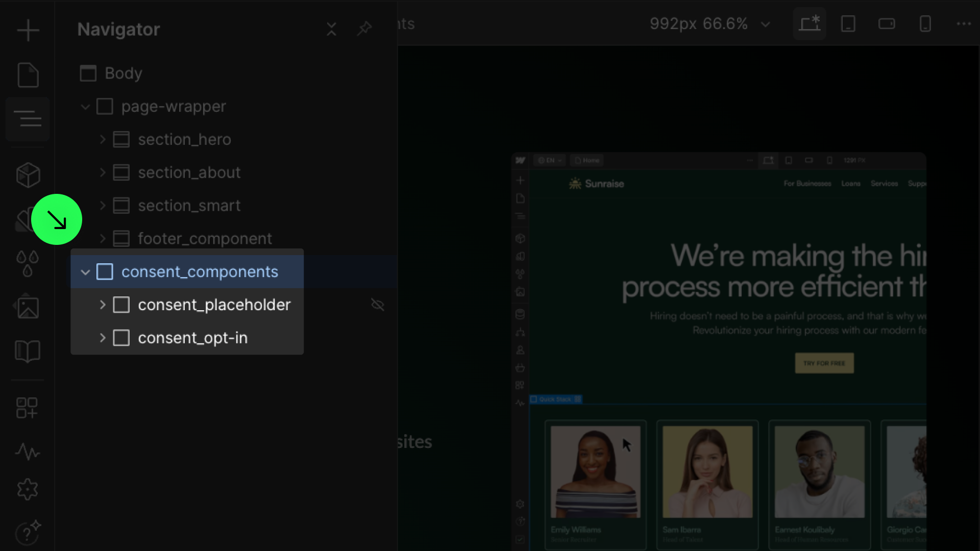Select consent_opt-in in the Navigator

pyautogui.click(x=192, y=338)
